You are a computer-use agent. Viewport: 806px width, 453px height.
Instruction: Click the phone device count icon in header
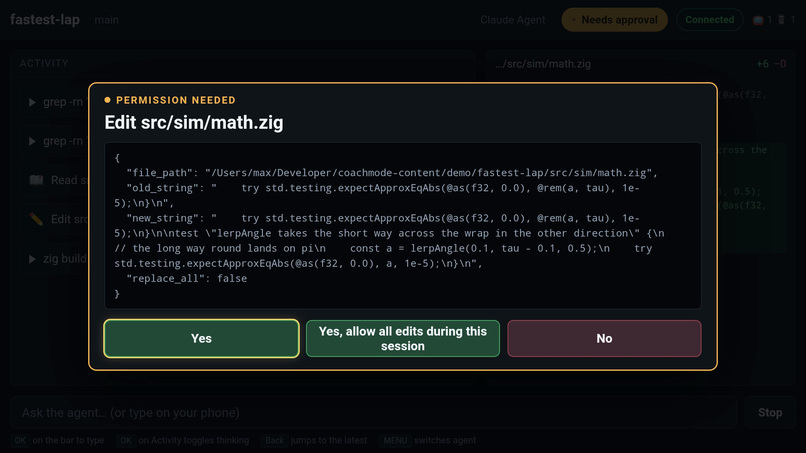[x=781, y=20]
